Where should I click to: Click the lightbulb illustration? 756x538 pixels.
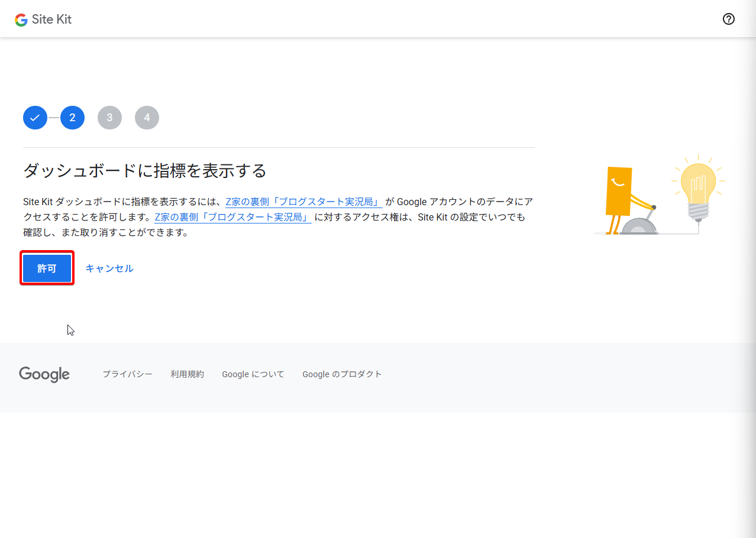tap(699, 188)
